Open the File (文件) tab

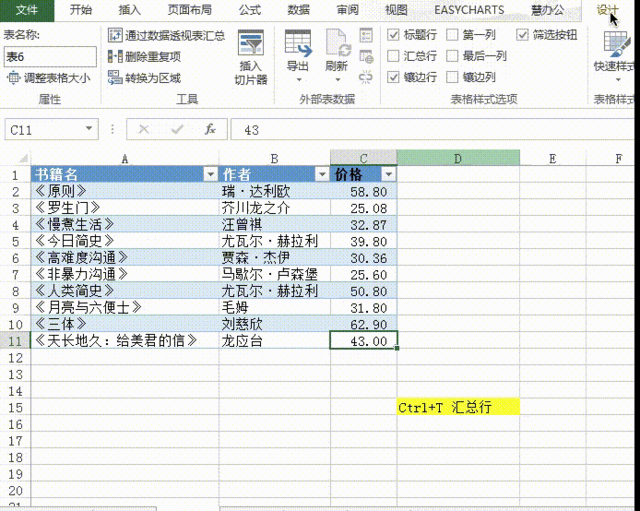(x=27, y=10)
